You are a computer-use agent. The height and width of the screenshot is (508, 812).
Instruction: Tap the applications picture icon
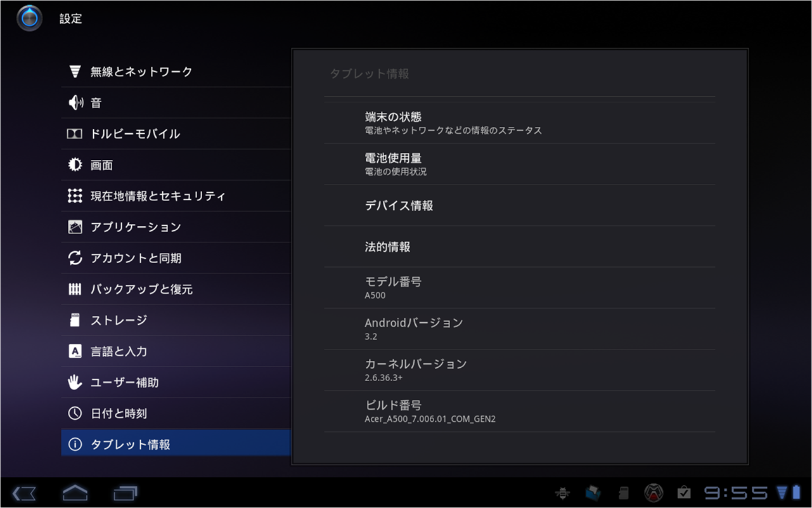(x=75, y=227)
